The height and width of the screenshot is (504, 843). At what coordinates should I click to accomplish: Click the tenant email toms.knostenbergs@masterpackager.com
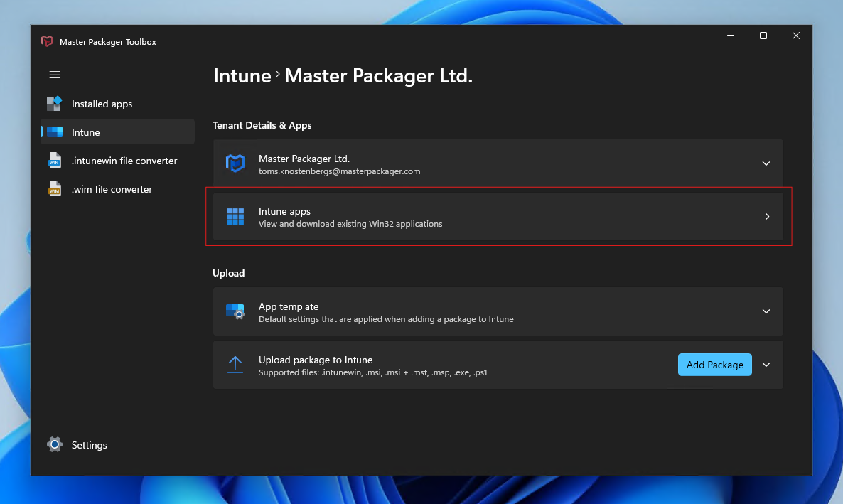(339, 171)
